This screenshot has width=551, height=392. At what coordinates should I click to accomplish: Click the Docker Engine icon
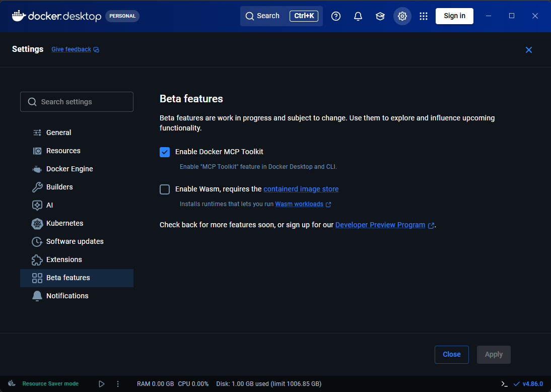tap(37, 169)
